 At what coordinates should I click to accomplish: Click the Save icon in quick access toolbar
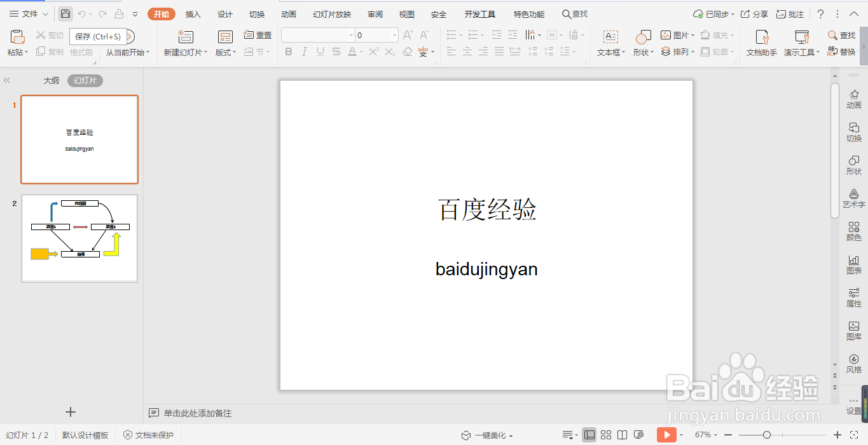[x=65, y=14]
